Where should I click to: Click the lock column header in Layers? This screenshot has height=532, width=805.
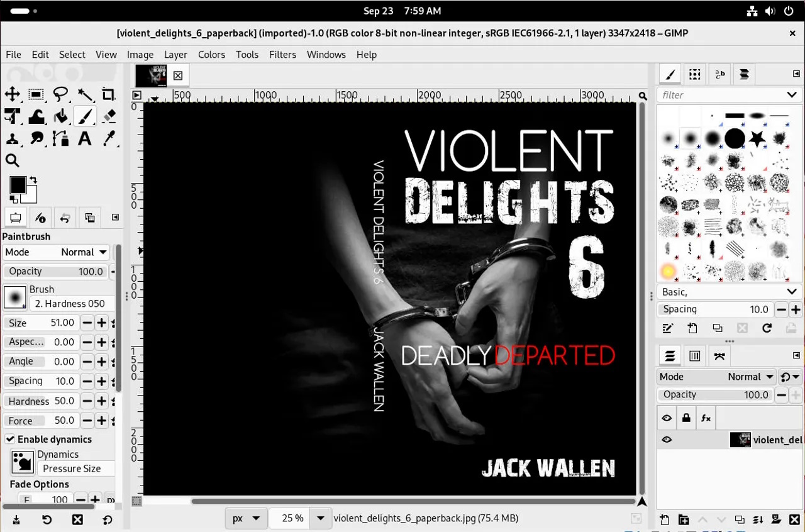coord(686,418)
